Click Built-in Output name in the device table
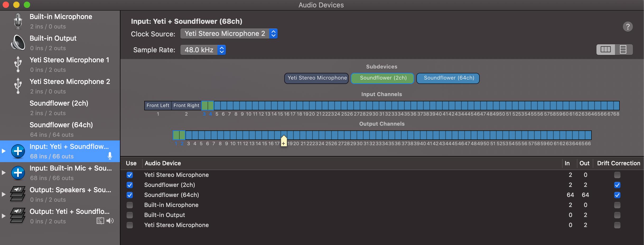 pos(165,215)
